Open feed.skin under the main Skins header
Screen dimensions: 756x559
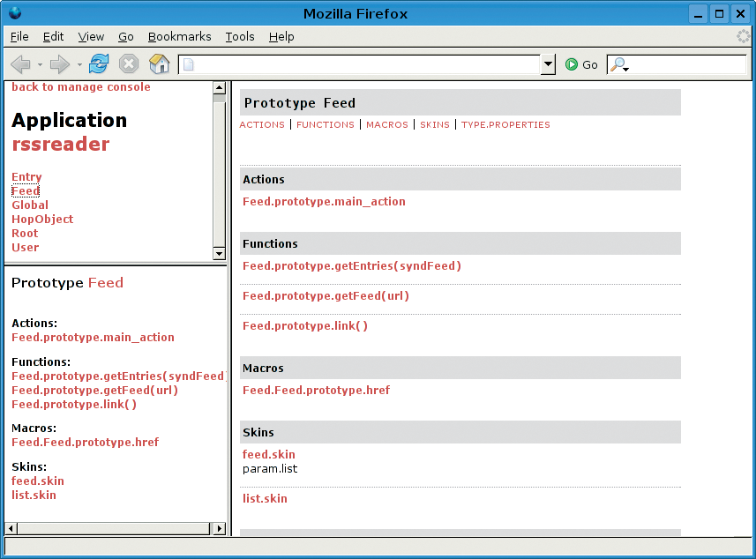click(268, 454)
